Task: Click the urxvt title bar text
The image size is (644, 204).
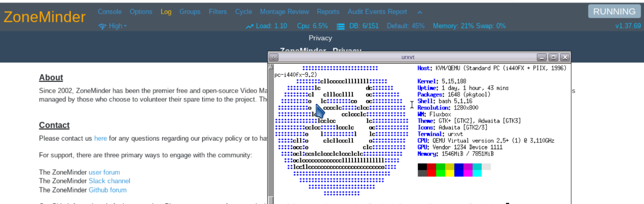Action: 407,57
